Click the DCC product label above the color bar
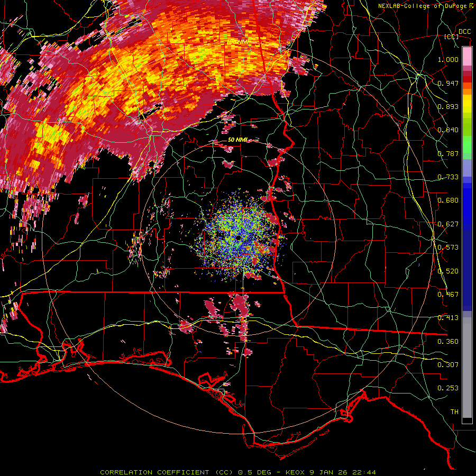The width and height of the screenshot is (476, 476). click(x=464, y=32)
